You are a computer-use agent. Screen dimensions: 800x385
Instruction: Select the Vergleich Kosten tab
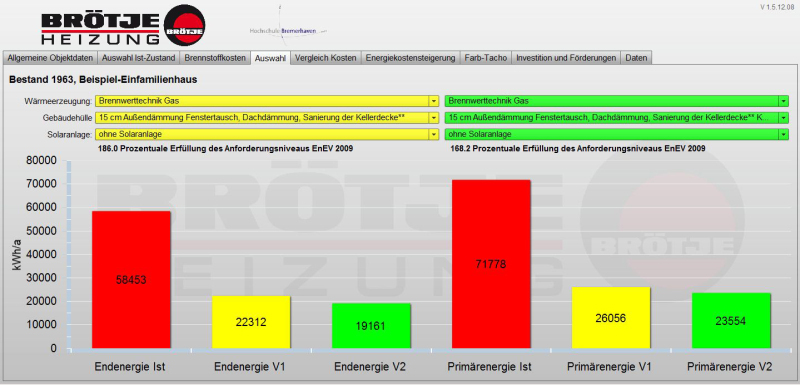pyautogui.click(x=326, y=58)
